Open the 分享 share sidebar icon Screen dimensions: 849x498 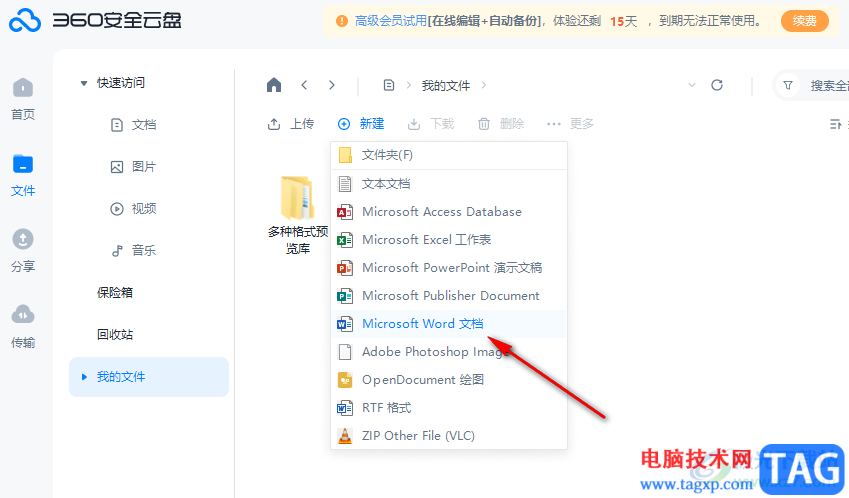[x=23, y=251]
